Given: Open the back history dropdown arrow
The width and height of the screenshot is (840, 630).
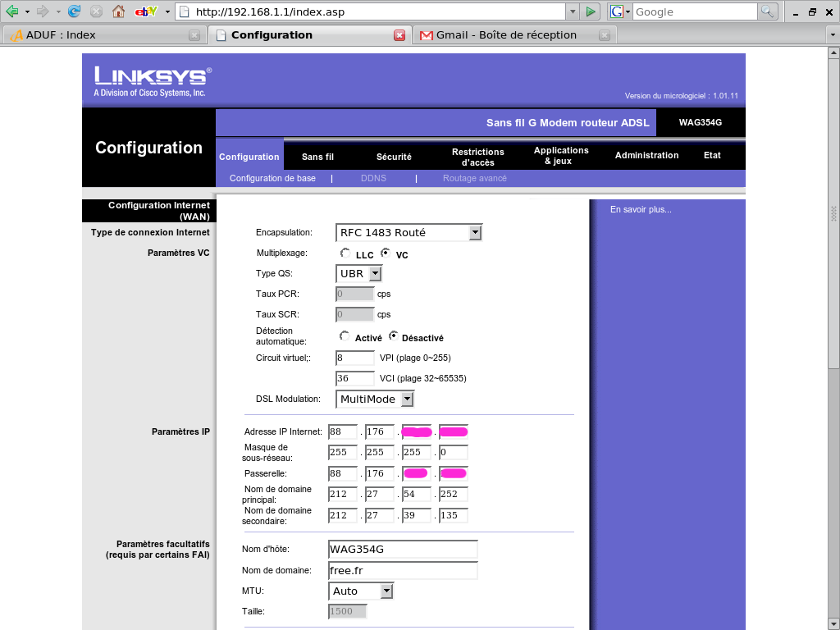Looking at the screenshot, I should [27, 11].
